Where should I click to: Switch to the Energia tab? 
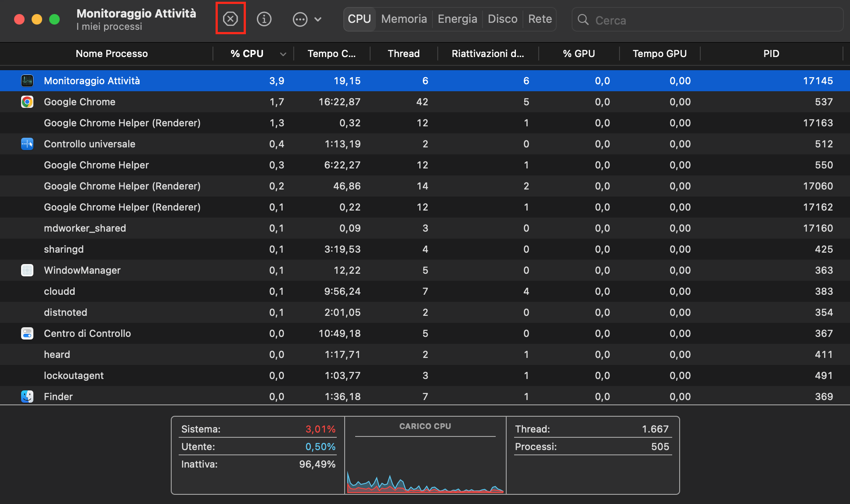[457, 19]
